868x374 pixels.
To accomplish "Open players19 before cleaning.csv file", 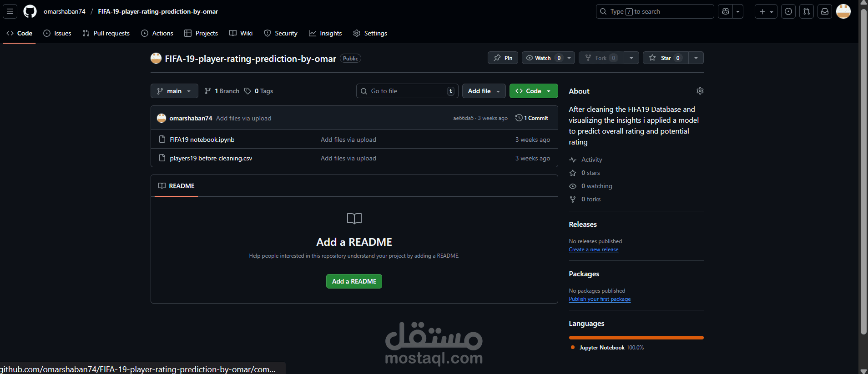I will (211, 158).
